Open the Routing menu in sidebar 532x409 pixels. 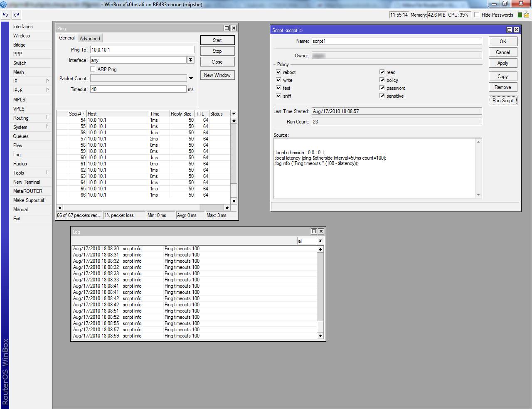coord(21,118)
